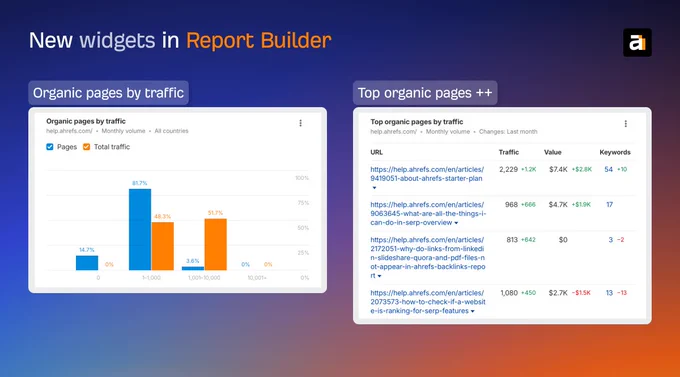Click the $4.7K value cell
This screenshot has width=680, height=377.
[x=558, y=205]
